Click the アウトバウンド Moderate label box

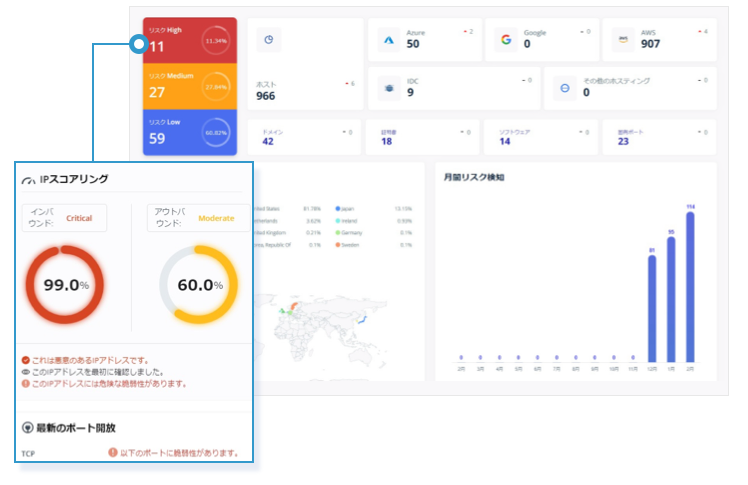coord(198,218)
